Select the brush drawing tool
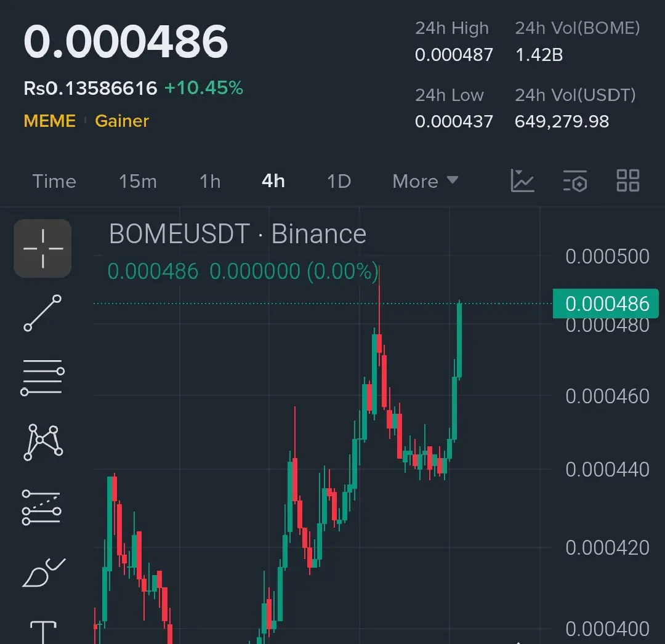This screenshot has width=665, height=644. click(44, 573)
